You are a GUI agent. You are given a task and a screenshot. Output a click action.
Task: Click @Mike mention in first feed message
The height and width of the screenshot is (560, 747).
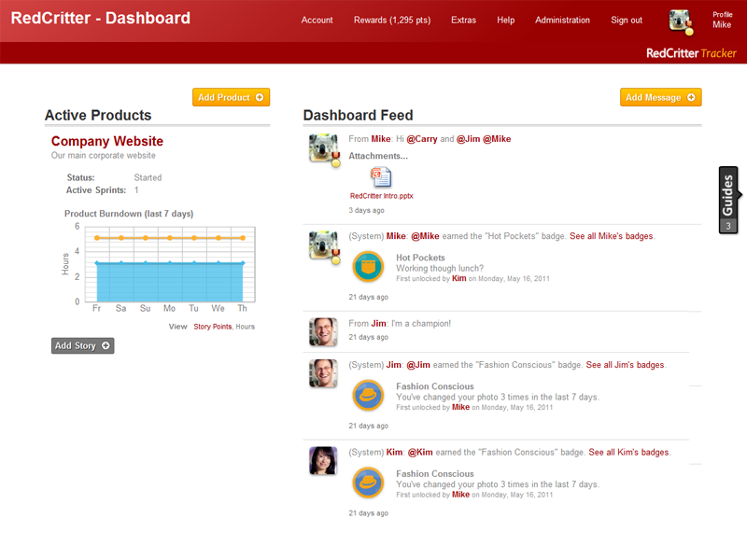click(x=497, y=139)
